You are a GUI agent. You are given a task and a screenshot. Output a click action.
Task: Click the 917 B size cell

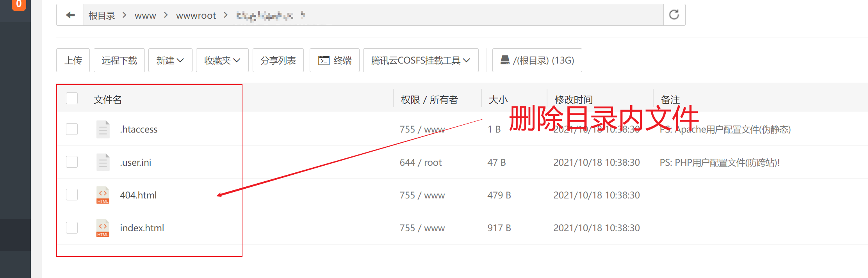click(x=499, y=228)
